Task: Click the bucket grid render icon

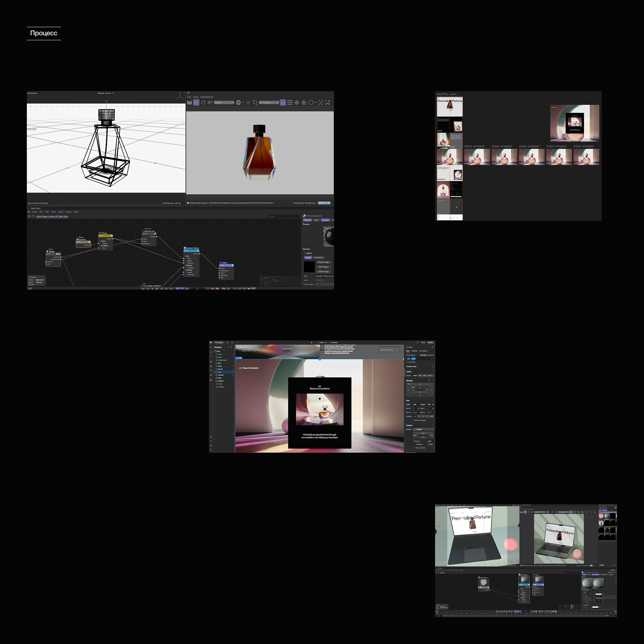Action: pos(290,103)
